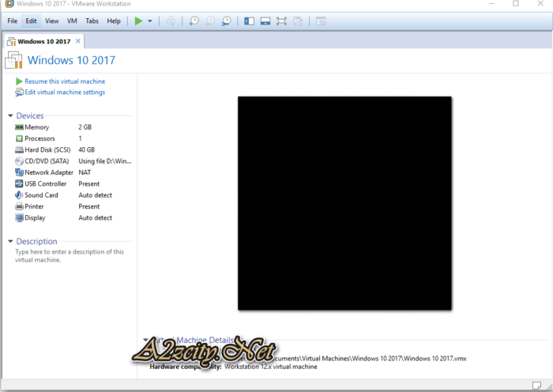
Task: Open the snapshot manager icon
Action: pos(227,21)
